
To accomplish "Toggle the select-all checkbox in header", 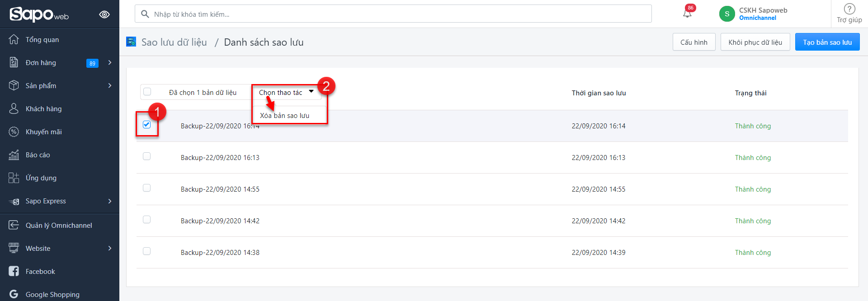I will tap(147, 92).
